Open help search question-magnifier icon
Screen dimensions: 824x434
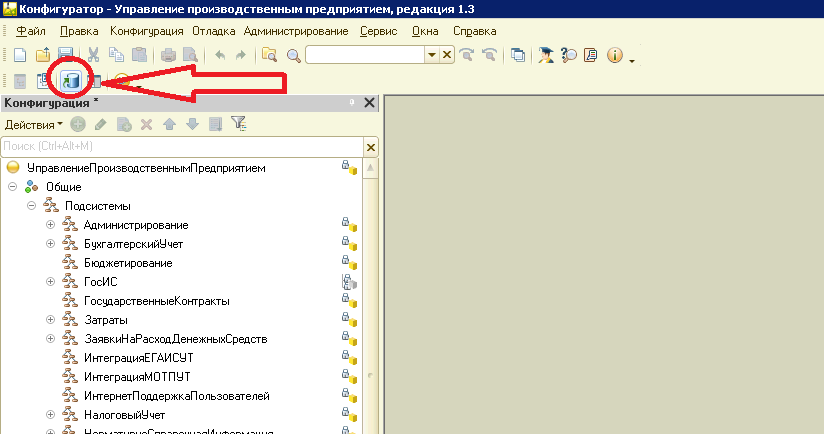[x=569, y=55]
